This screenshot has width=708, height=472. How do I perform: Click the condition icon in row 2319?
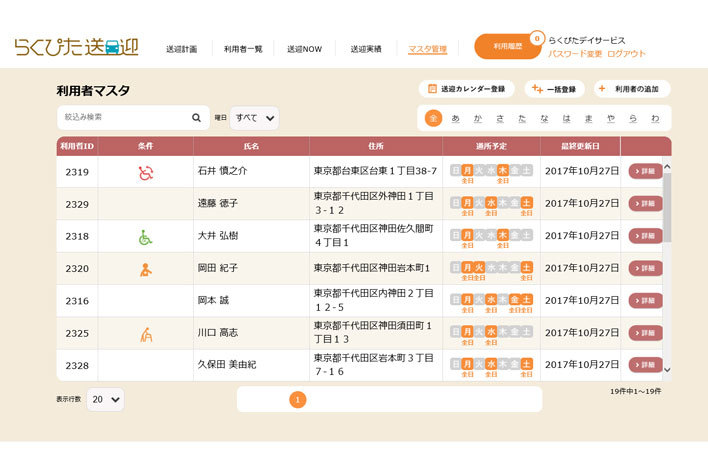point(145,173)
